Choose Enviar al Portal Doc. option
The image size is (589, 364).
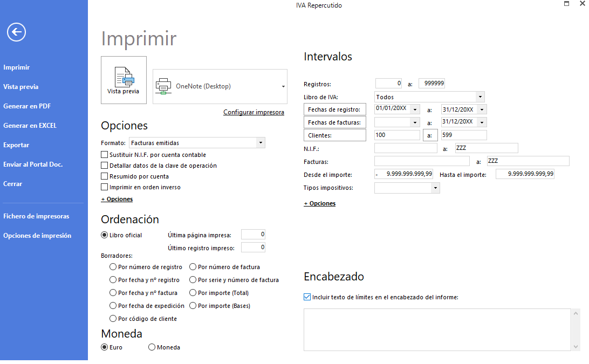[x=33, y=164]
